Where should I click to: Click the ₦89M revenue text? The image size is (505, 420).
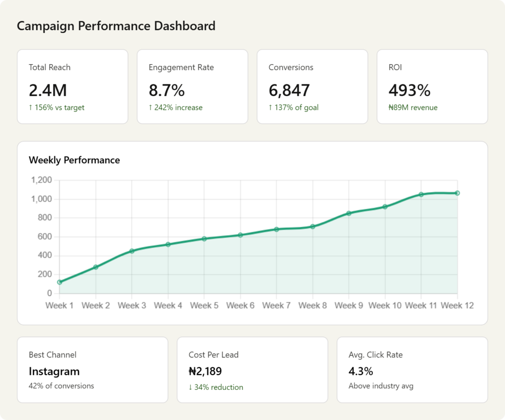pos(413,107)
